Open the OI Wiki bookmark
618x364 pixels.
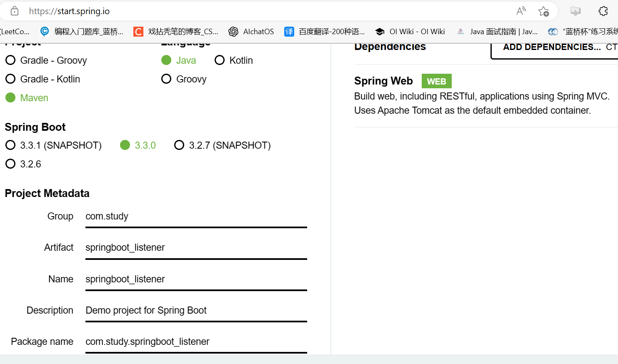pos(410,32)
